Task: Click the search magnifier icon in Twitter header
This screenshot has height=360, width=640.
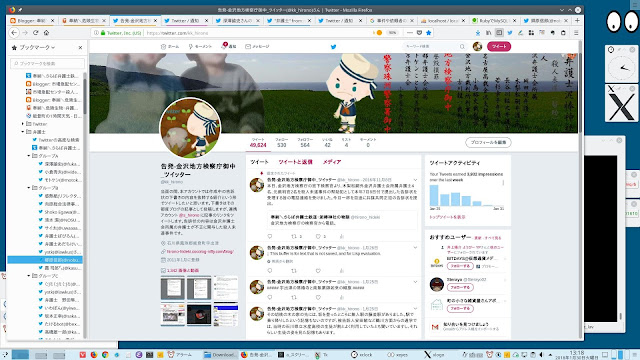Action: 462,47
